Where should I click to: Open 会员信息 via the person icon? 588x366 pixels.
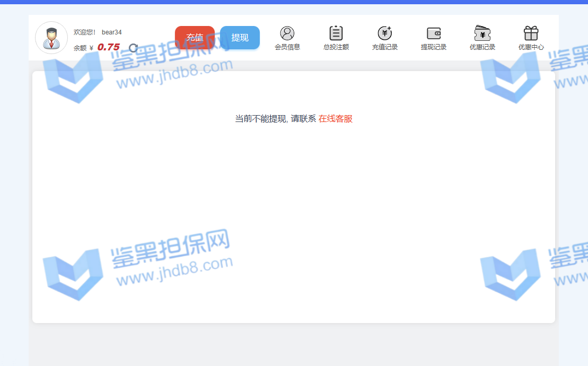point(287,33)
